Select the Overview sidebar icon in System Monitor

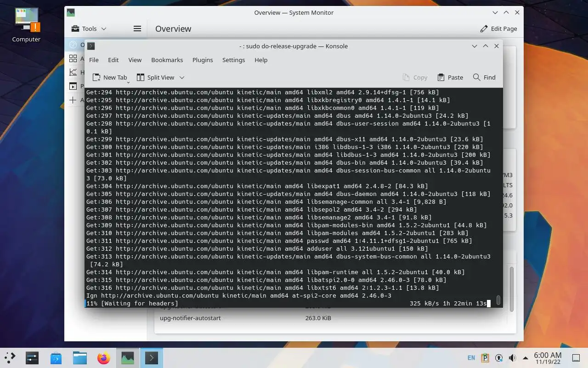pos(73,45)
